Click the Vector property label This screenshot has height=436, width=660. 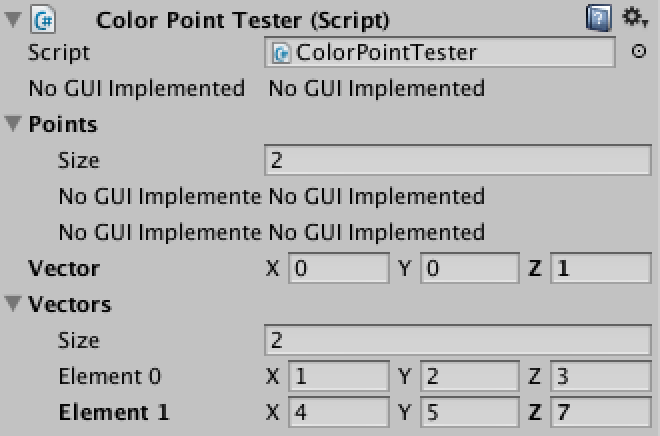point(64,269)
